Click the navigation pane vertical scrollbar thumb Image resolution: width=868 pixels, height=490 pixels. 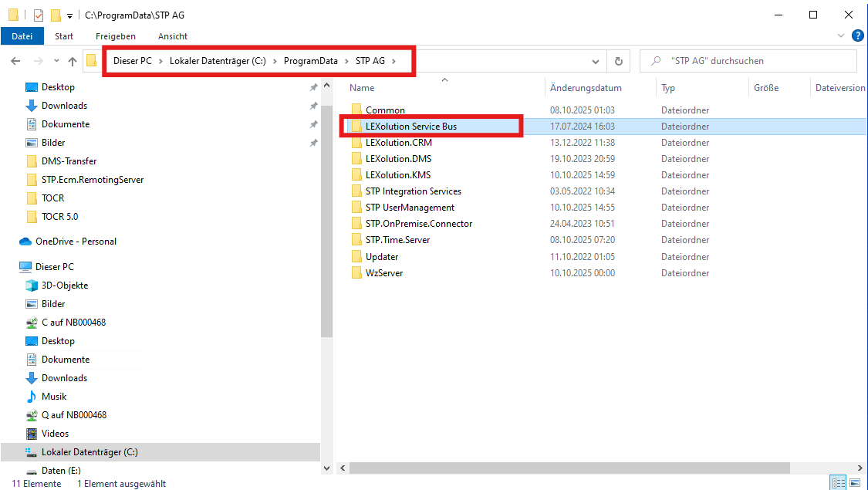point(326,221)
